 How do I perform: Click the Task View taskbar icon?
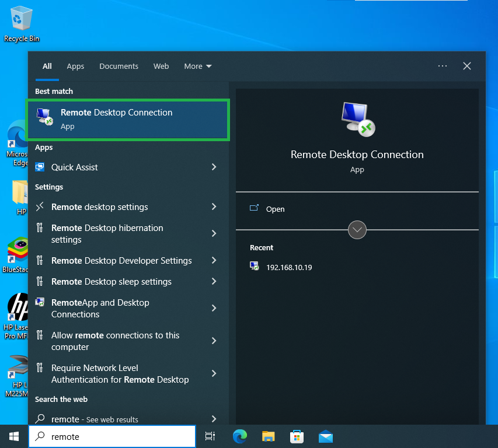(x=210, y=436)
